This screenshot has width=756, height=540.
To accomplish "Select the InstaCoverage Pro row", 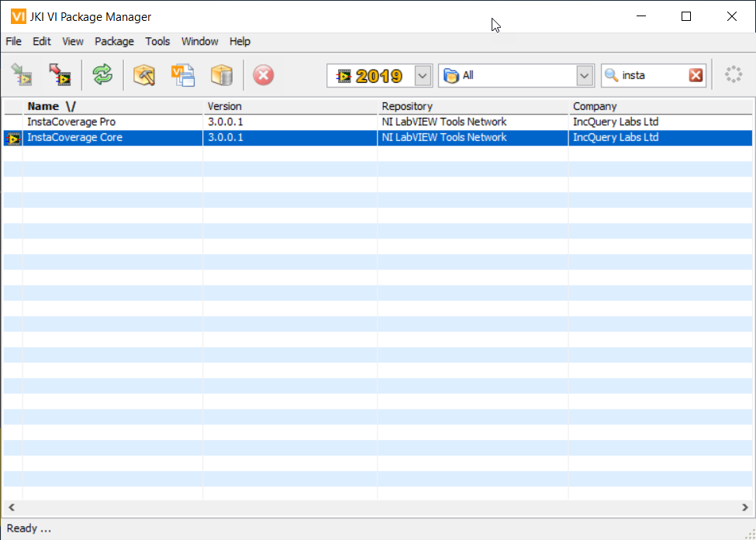I will (378, 122).
